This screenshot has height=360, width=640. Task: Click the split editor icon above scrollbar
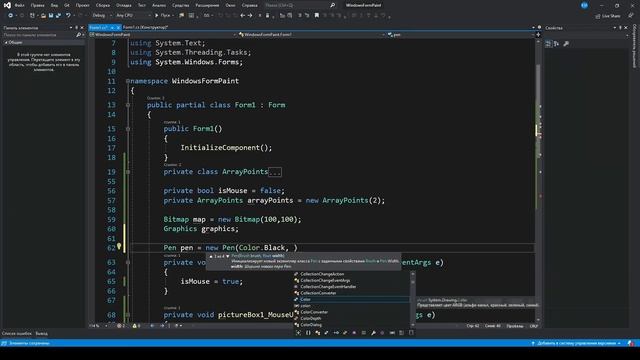[538, 35]
